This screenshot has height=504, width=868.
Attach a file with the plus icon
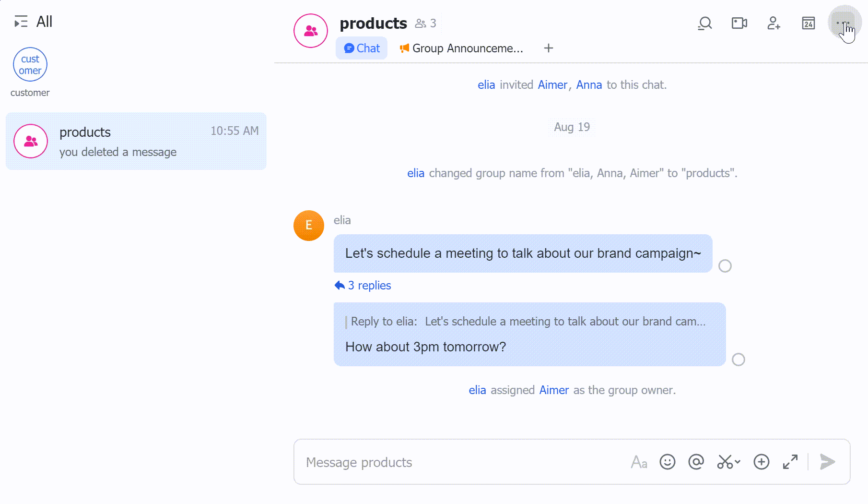click(761, 462)
